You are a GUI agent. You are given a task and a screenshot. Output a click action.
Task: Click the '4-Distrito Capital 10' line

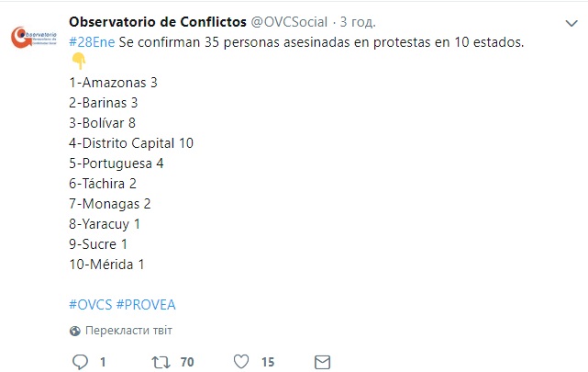tap(131, 142)
